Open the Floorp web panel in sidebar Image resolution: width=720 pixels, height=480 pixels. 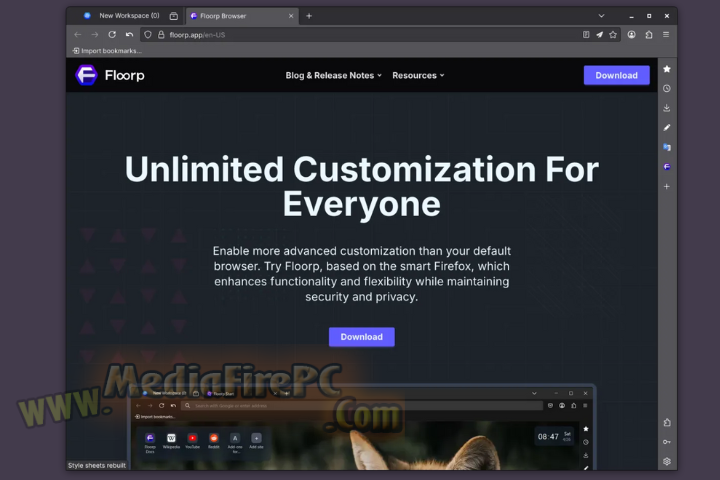pyautogui.click(x=667, y=167)
